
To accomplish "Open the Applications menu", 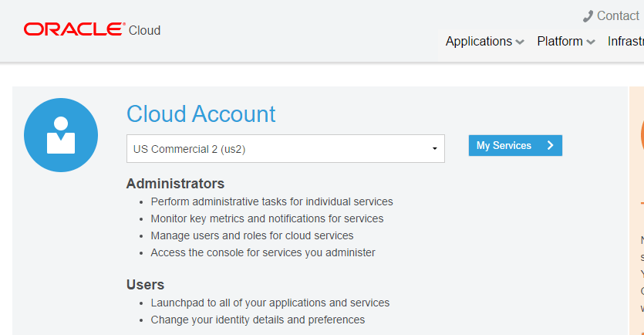I will click(x=478, y=42).
